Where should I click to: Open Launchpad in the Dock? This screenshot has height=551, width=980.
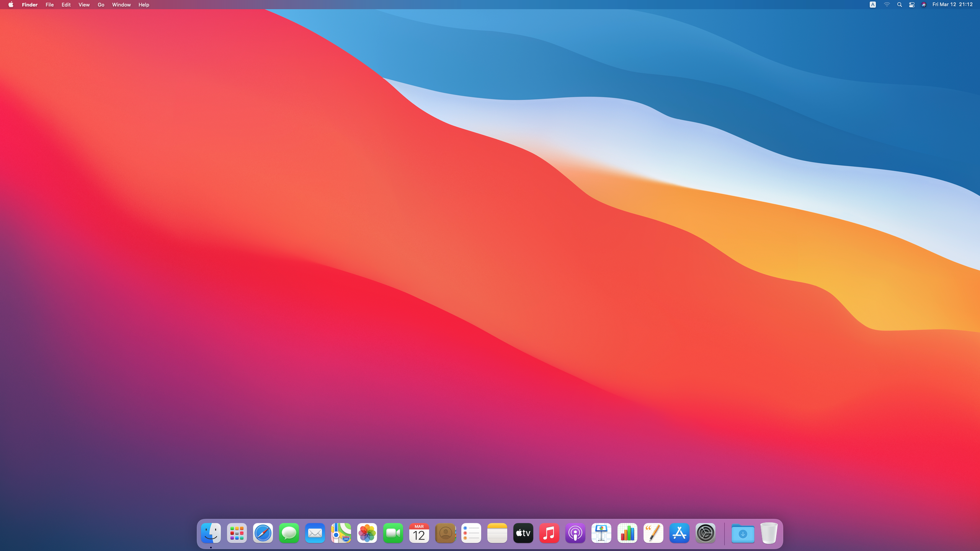pos(237,533)
